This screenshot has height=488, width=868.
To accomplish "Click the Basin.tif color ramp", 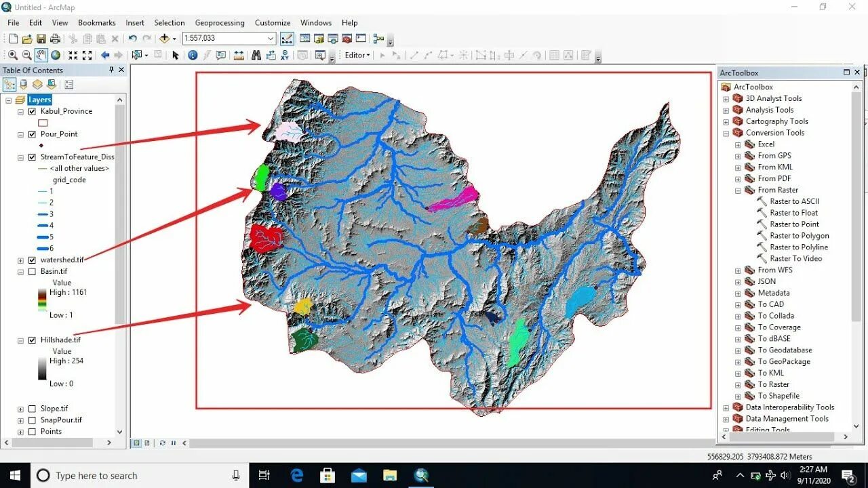I will click(x=43, y=300).
